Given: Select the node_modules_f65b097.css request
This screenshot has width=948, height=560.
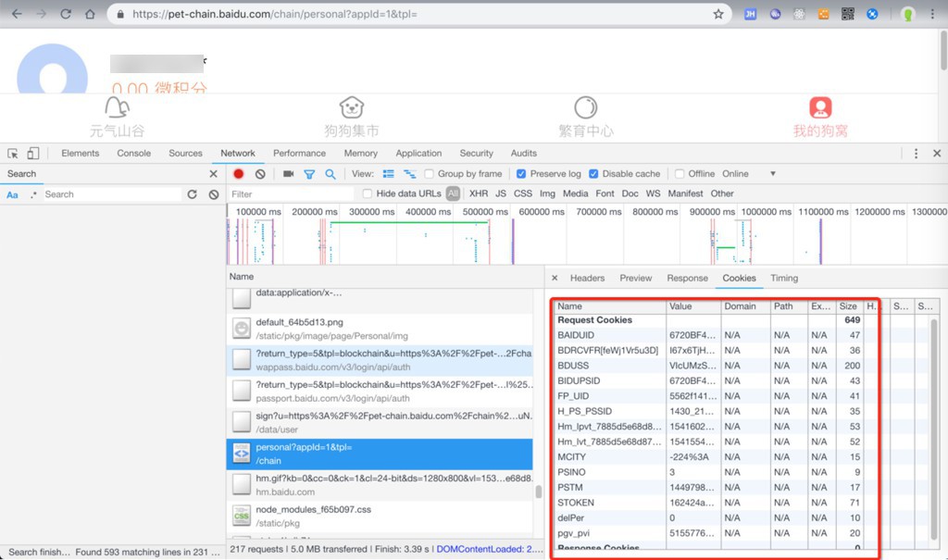Looking at the screenshot, I should (x=380, y=516).
